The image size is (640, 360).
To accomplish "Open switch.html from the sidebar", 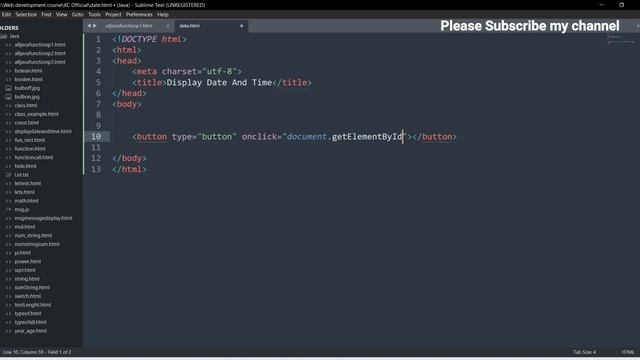I will (x=28, y=296).
